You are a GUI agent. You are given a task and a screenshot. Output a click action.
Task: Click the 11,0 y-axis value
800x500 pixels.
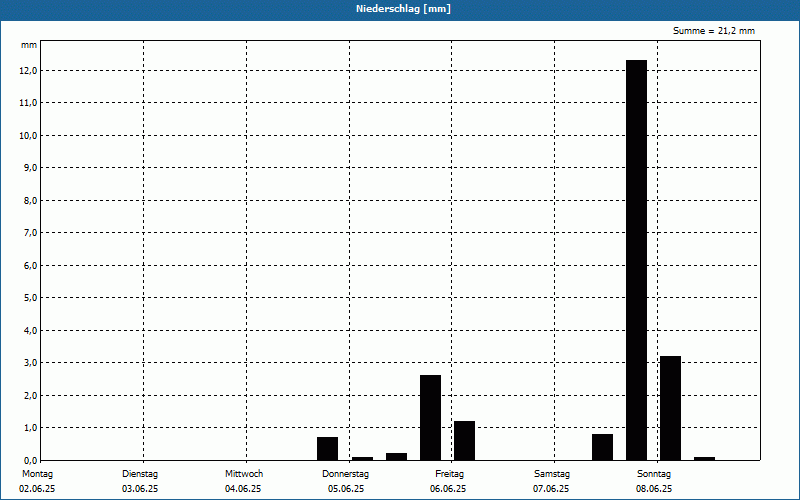coord(28,103)
